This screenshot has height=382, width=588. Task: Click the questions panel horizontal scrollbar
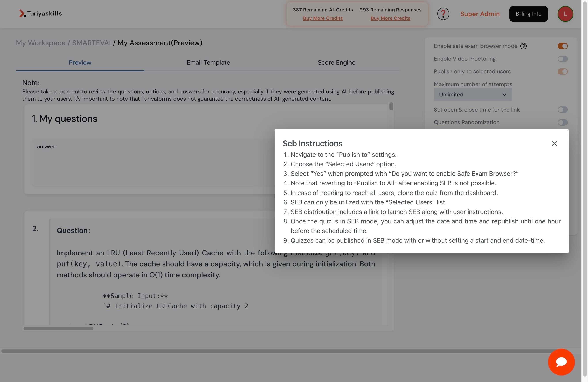coord(58,328)
